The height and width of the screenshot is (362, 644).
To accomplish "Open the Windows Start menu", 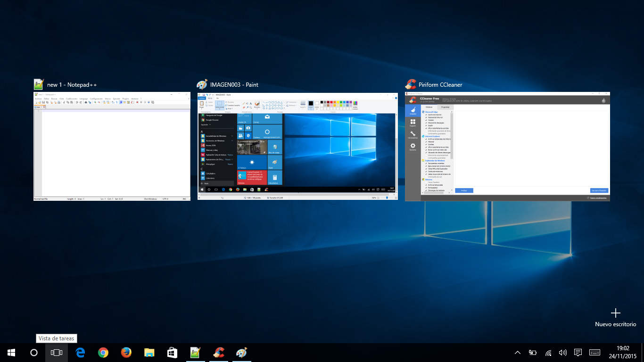I will 11,353.
